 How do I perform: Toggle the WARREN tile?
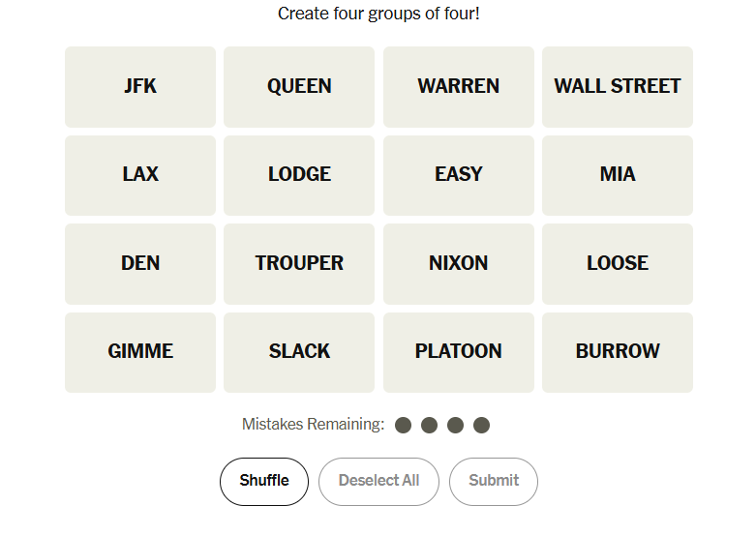tap(459, 86)
